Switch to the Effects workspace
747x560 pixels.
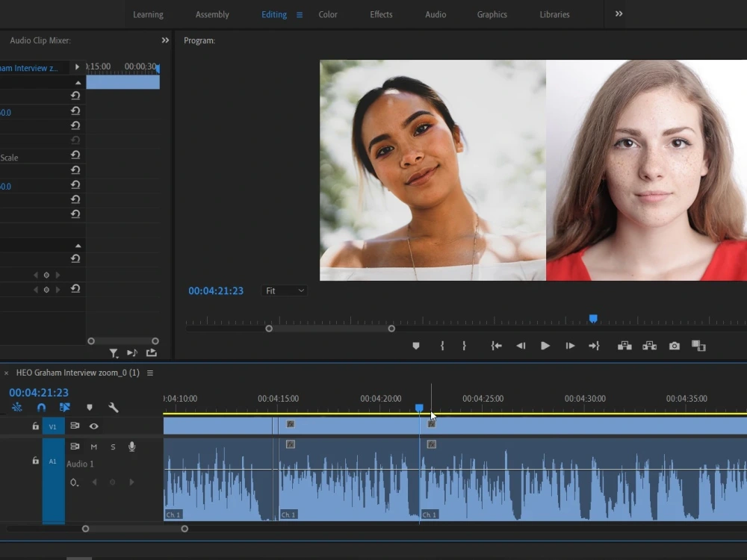(381, 15)
